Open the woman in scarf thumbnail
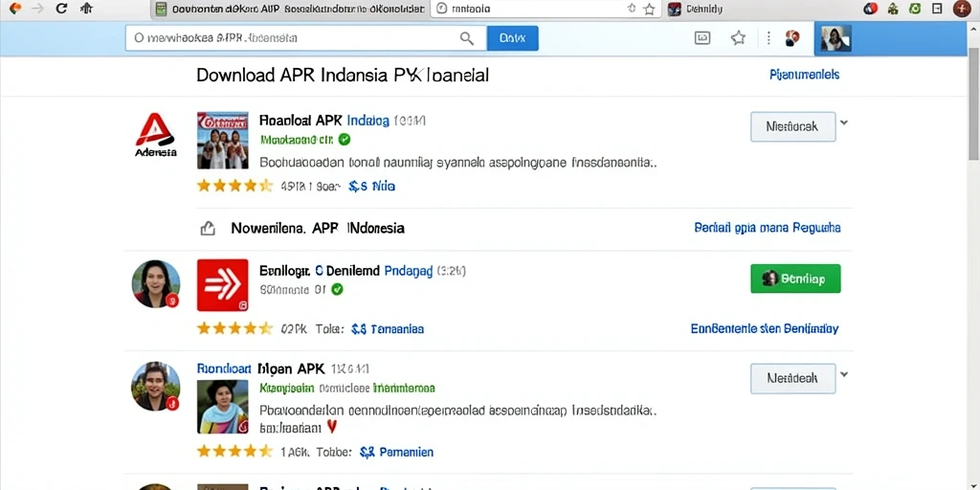980x490 pixels. pyautogui.click(x=222, y=406)
